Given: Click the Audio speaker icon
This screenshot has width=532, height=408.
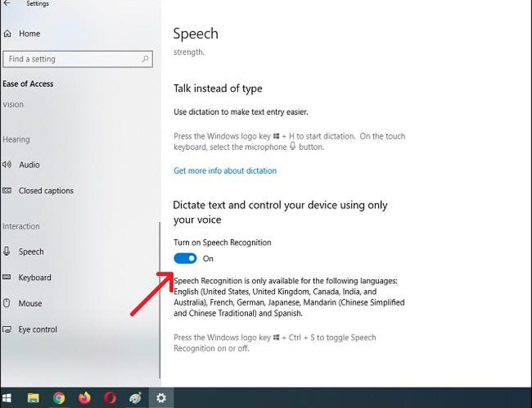Looking at the screenshot, I should point(7,165).
